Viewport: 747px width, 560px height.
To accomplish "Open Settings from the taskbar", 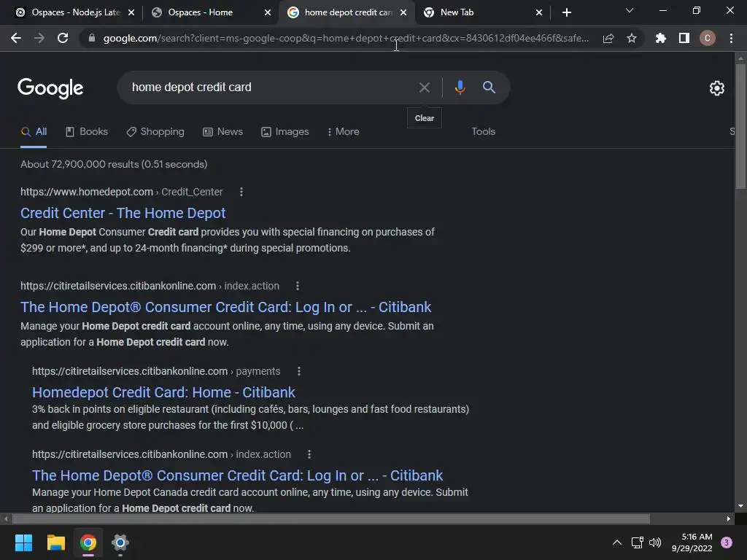I will point(120,542).
